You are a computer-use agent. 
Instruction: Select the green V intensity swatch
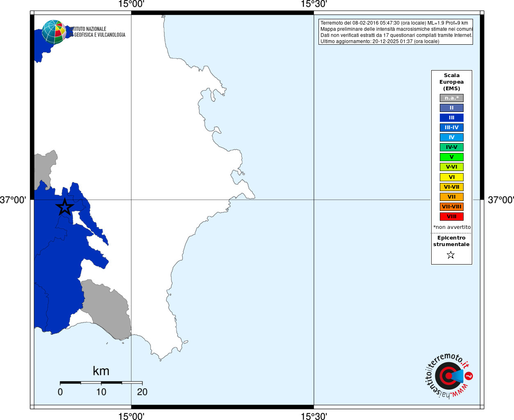coord(452,157)
